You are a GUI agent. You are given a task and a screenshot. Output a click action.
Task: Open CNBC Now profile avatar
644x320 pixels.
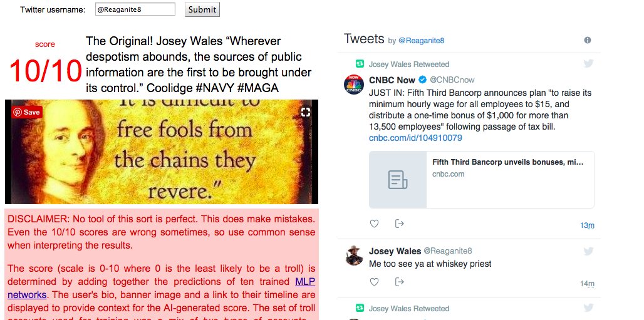(353, 85)
